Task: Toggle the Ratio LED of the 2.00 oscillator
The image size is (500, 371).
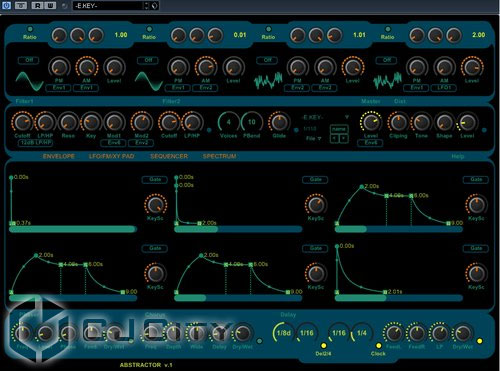Action: 388,29
